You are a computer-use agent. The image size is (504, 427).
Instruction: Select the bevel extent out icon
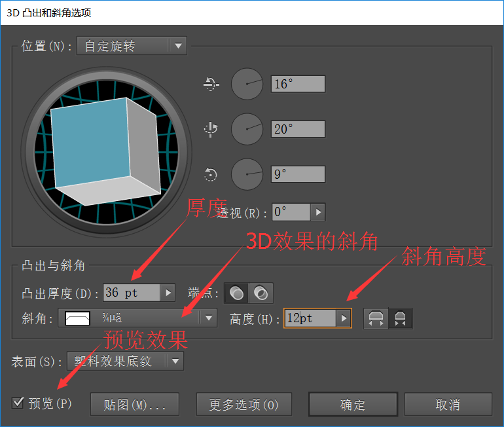[376, 319]
